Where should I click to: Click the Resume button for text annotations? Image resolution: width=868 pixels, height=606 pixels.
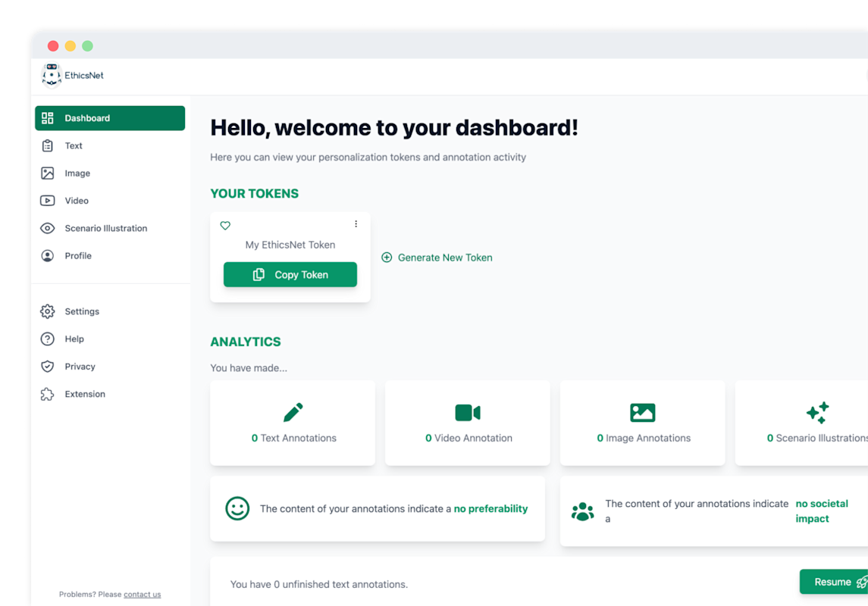click(830, 581)
